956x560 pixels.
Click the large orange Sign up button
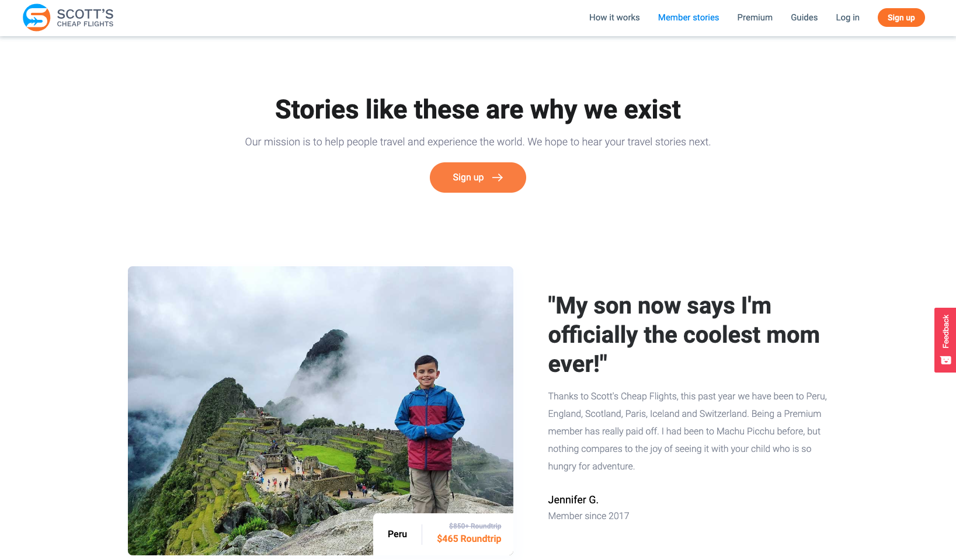tap(478, 178)
